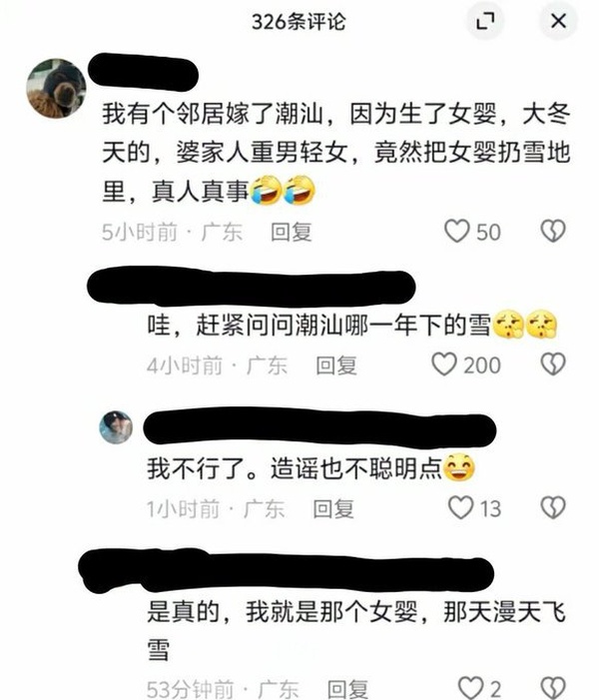Tap 回复 under the 5小时前 comment
Image resolution: width=599 pixels, height=700 pixels.
pyautogui.click(x=292, y=232)
